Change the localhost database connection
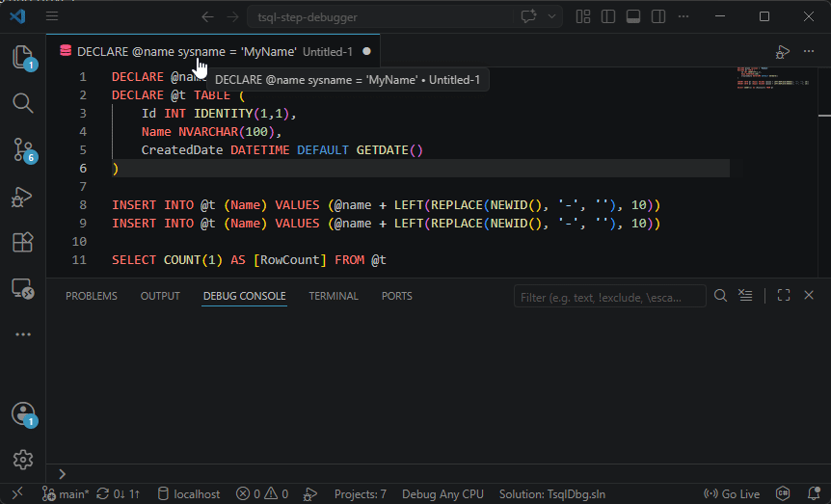 point(189,494)
